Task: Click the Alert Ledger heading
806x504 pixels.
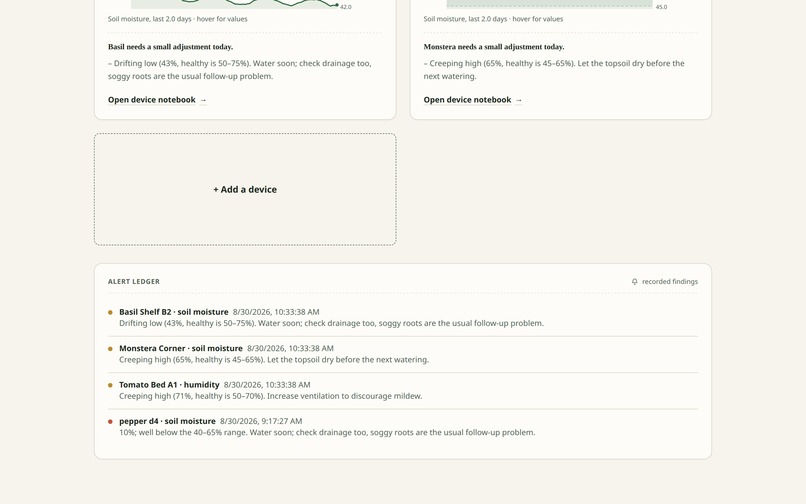Action: coord(134,281)
